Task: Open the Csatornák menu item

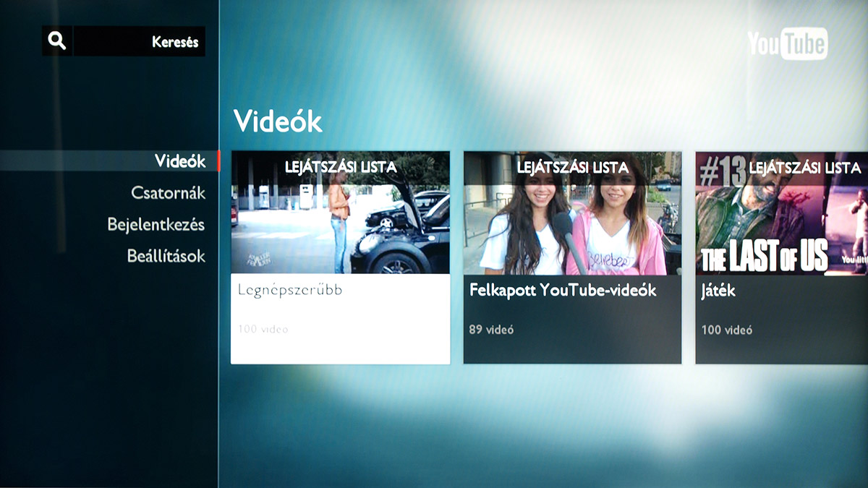Action: 168,193
